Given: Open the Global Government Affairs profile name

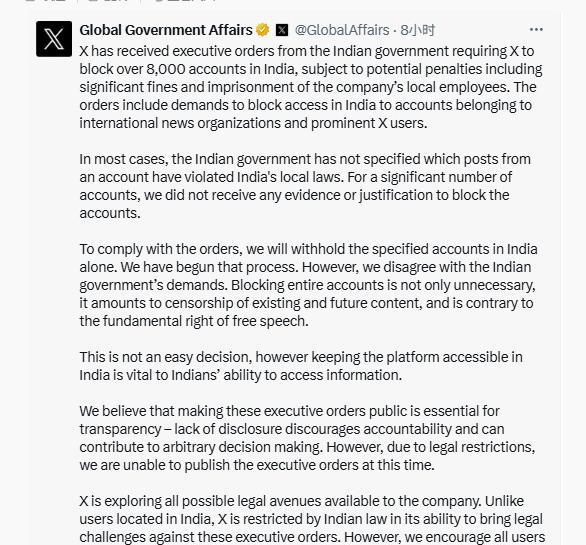Looking at the screenshot, I should point(166,30).
